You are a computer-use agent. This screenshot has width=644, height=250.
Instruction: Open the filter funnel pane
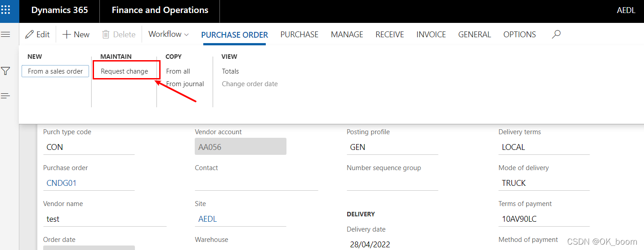coord(5,71)
